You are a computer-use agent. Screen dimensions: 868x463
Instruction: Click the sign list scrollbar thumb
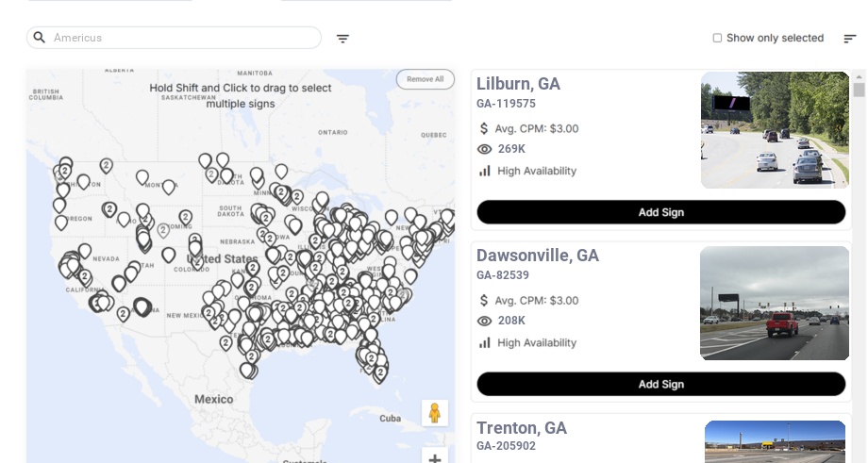[859, 90]
